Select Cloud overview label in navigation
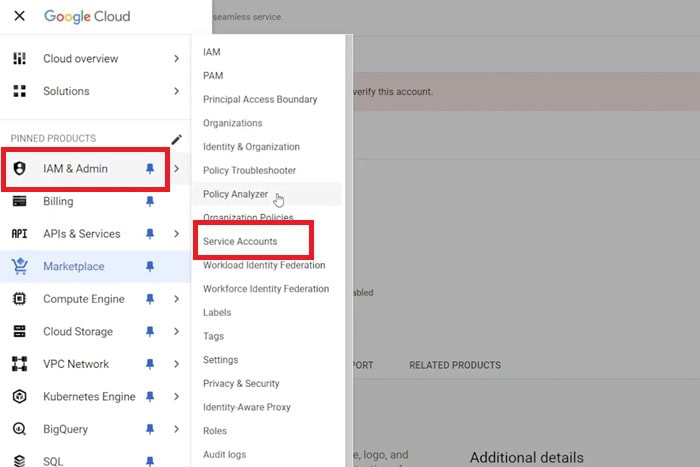The height and width of the screenshot is (467, 700). pos(81,58)
